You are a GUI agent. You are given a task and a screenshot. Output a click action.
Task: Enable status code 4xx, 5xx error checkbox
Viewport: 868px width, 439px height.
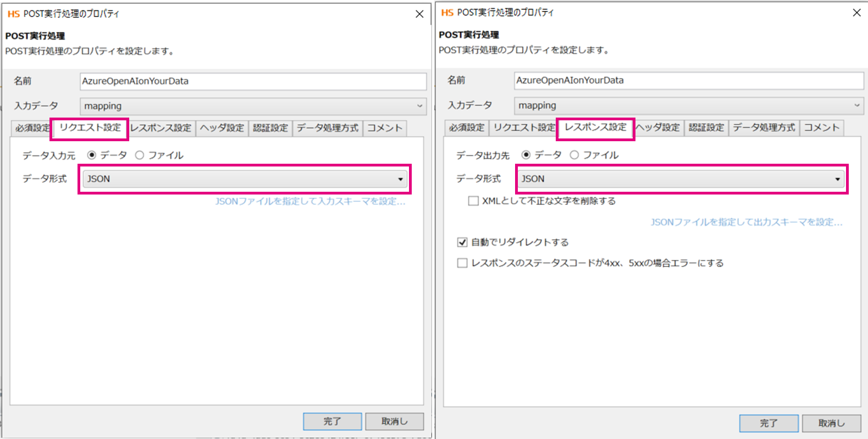(x=462, y=263)
